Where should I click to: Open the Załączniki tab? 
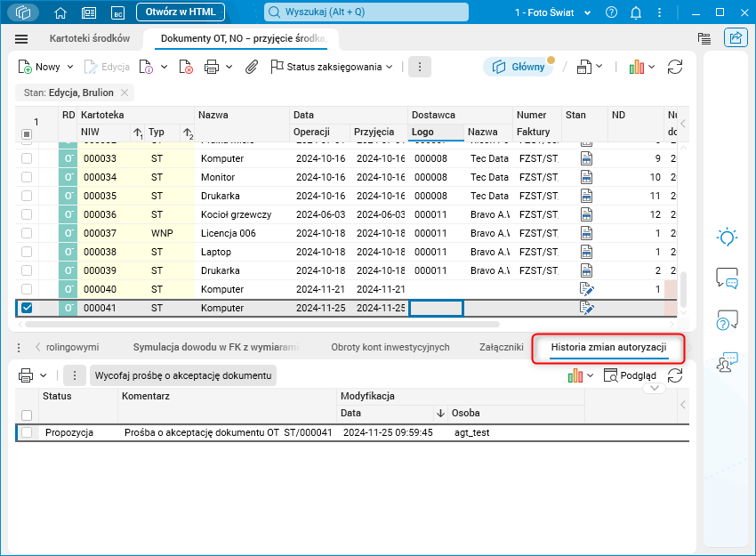(501, 347)
